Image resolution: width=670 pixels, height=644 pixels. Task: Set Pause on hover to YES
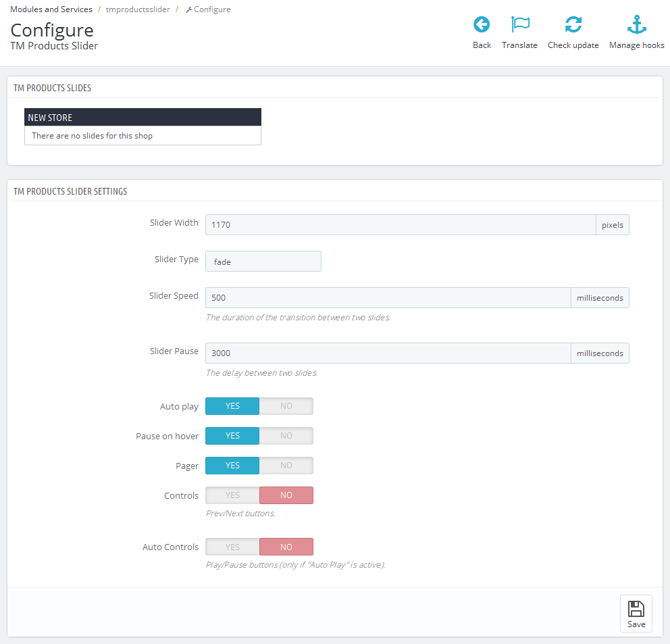[x=232, y=436]
